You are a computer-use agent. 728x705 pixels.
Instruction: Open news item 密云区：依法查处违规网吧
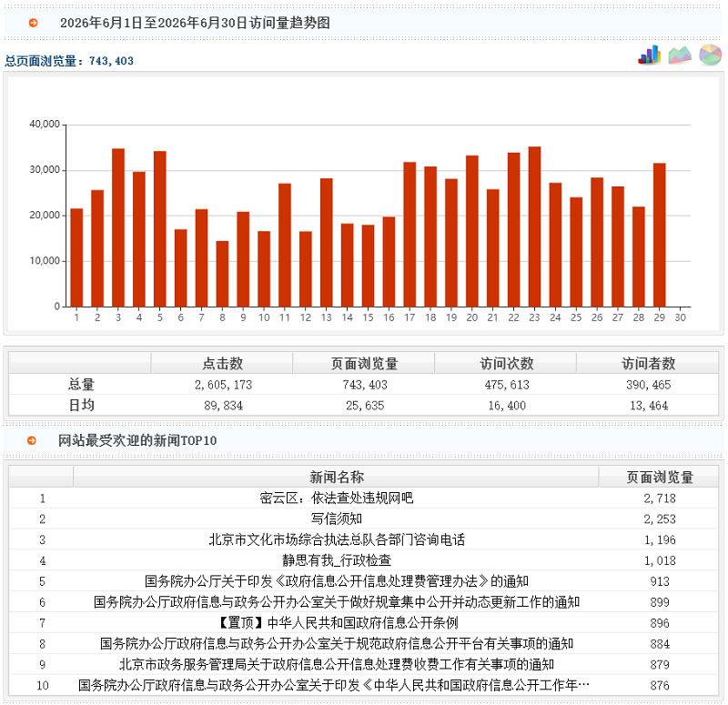(336, 498)
